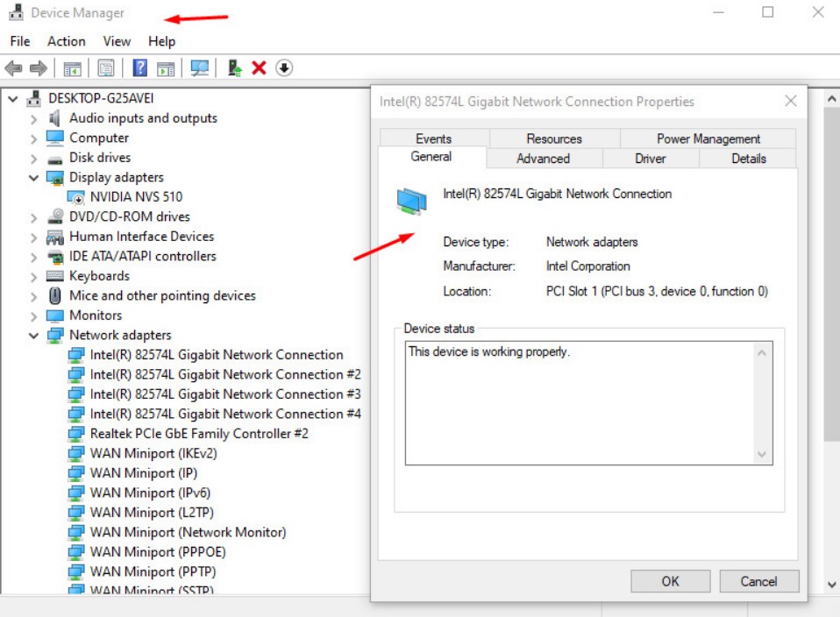Click the Back arrow toolbar icon
Screen dimensions: 840x617
13,68
